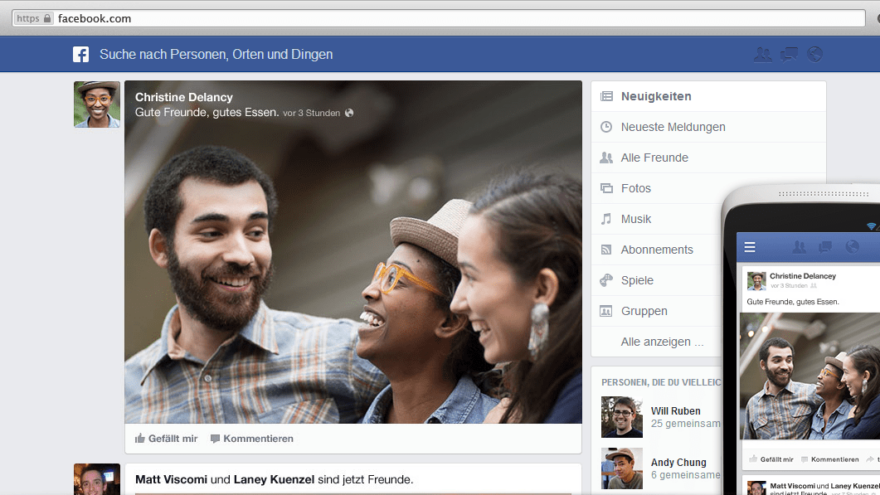
Task: Click Matt Viscomi's profile thumbnail in the feed
Action: [97, 479]
